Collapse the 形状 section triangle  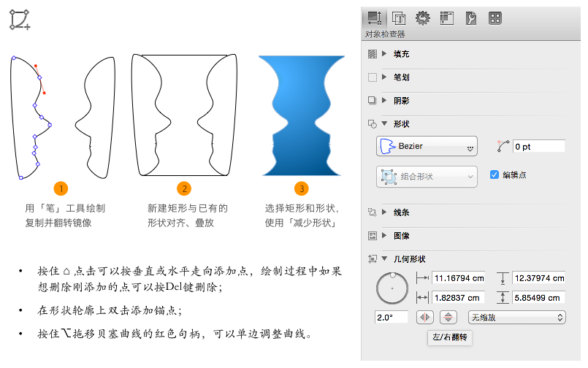(x=384, y=123)
